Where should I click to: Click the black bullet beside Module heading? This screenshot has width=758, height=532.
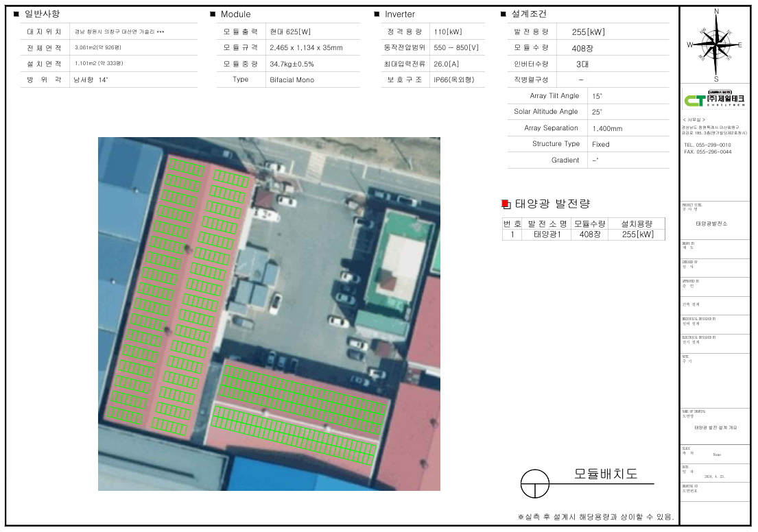point(213,14)
